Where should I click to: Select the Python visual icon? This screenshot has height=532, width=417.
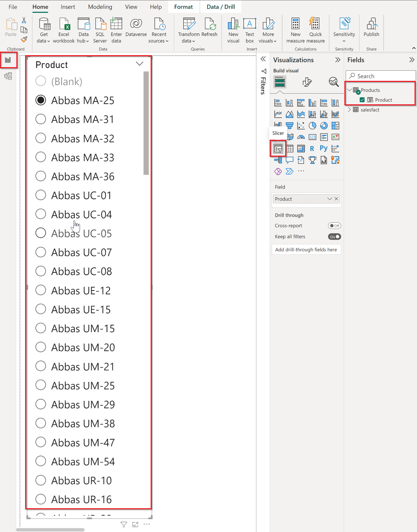[324, 149]
